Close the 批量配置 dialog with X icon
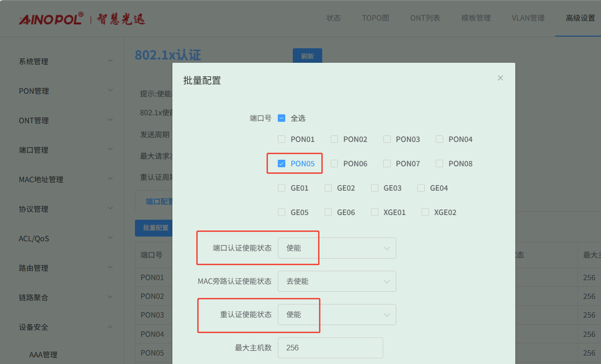601x364 pixels. [500, 78]
